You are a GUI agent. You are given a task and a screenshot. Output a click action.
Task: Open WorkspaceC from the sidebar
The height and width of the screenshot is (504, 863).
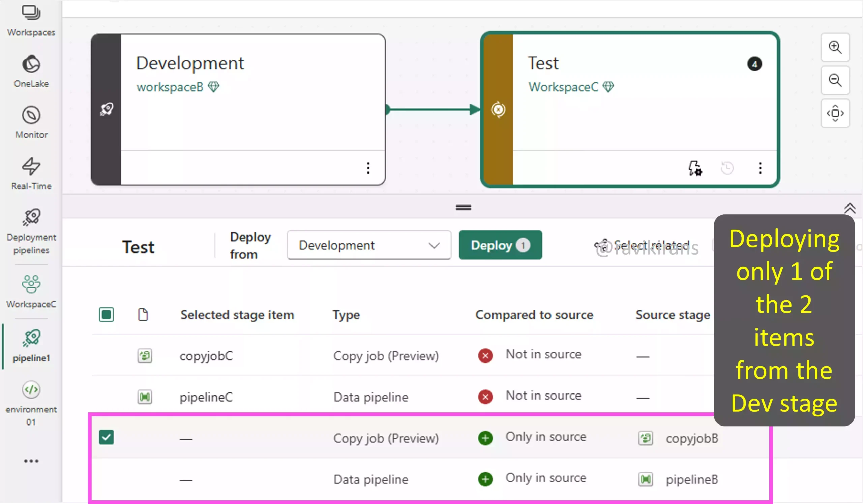click(31, 291)
